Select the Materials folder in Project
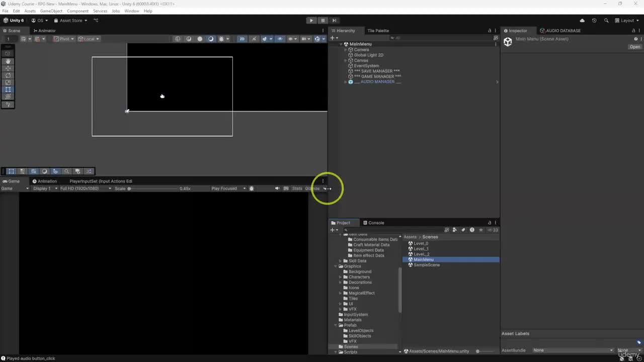The height and width of the screenshot is (362, 644). [353, 320]
